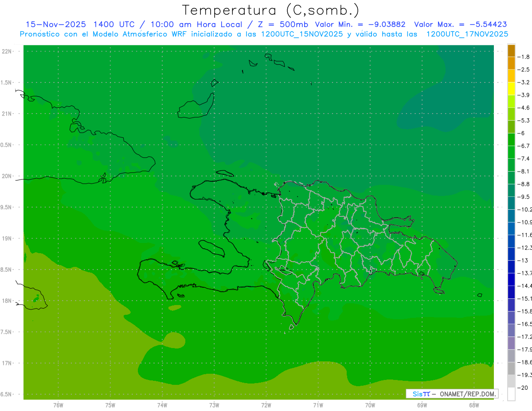Viewport: 532px width, 411px height.
Task: Click the '21N' latitude label
Action: [x=6, y=114]
